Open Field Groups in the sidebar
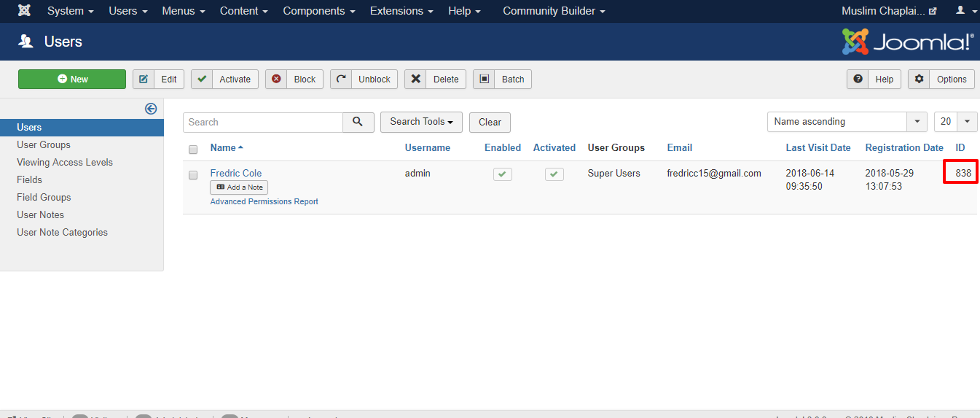980x418 pixels. click(44, 198)
